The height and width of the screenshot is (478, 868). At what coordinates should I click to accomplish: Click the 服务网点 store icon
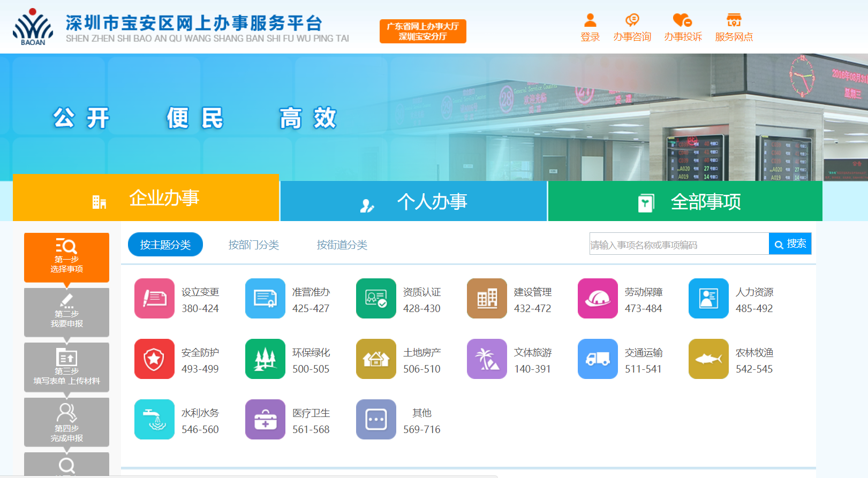734,20
